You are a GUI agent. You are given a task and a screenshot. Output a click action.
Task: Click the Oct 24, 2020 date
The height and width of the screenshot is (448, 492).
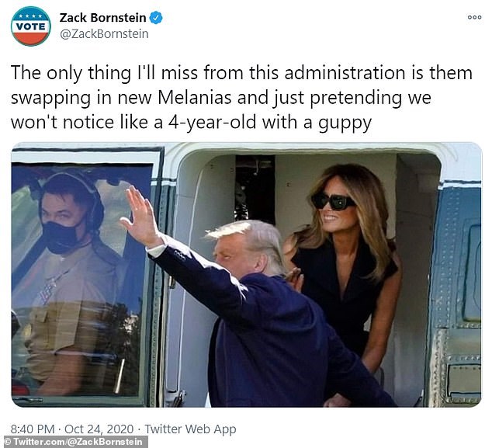pos(99,429)
